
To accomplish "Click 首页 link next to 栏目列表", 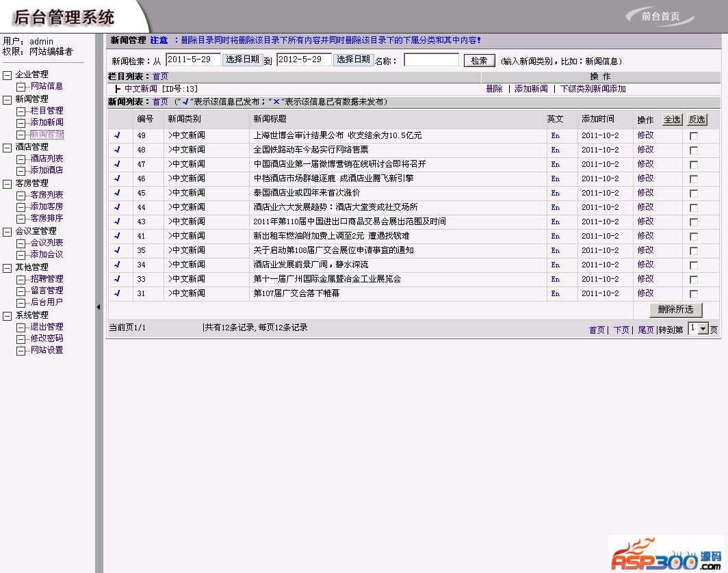I will 160,76.
